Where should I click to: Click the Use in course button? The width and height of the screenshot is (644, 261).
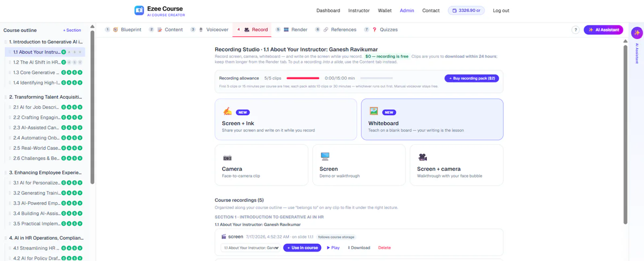(x=302, y=248)
